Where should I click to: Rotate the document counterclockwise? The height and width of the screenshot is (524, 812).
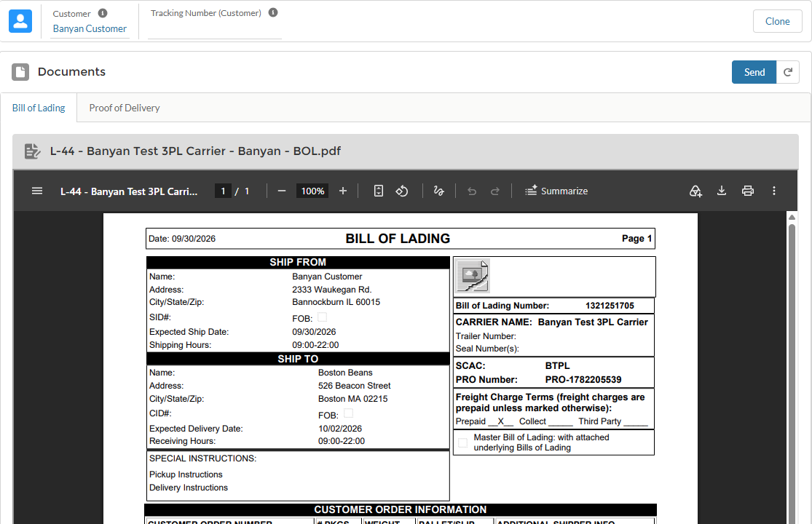[402, 191]
